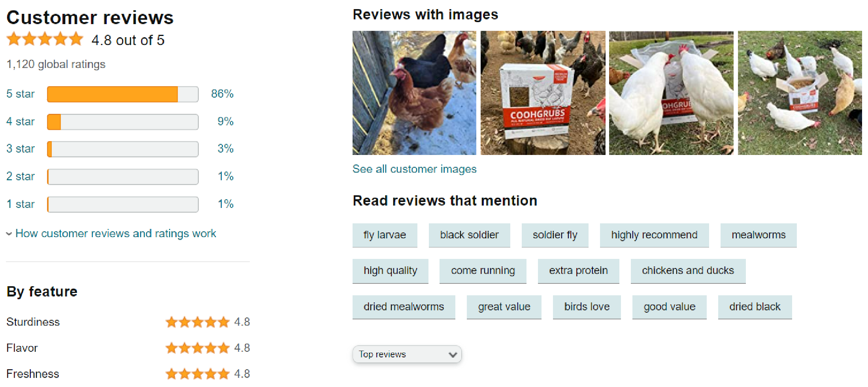View the Coohgrubs box review image
Viewport: 868px width, 387px height.
pos(543,93)
